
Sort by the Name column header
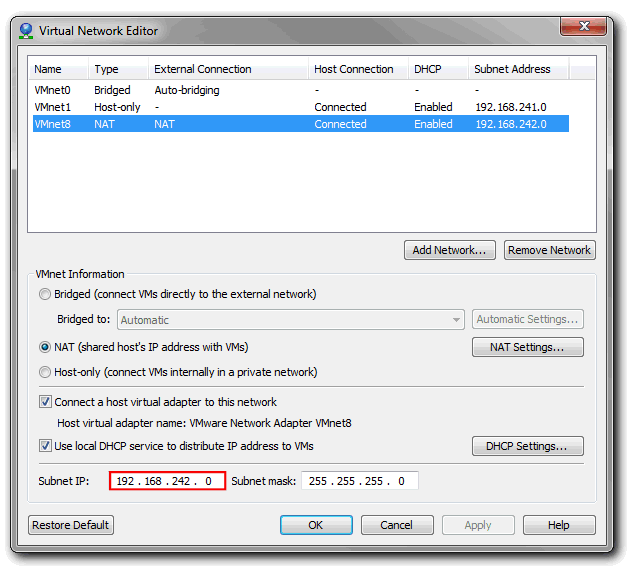coord(58,69)
